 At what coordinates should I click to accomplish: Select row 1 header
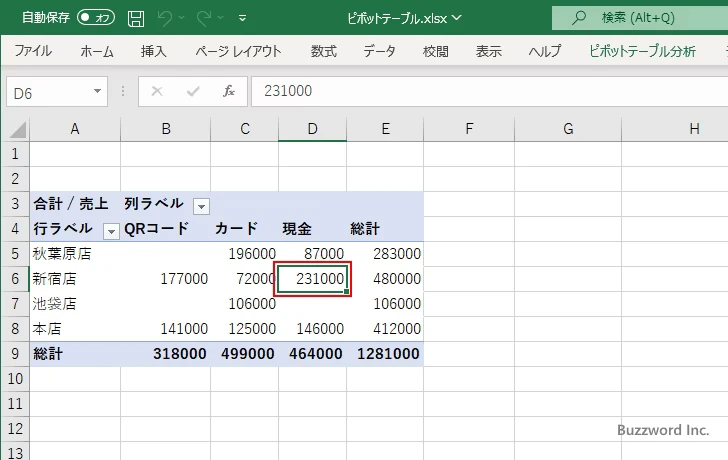click(x=15, y=154)
